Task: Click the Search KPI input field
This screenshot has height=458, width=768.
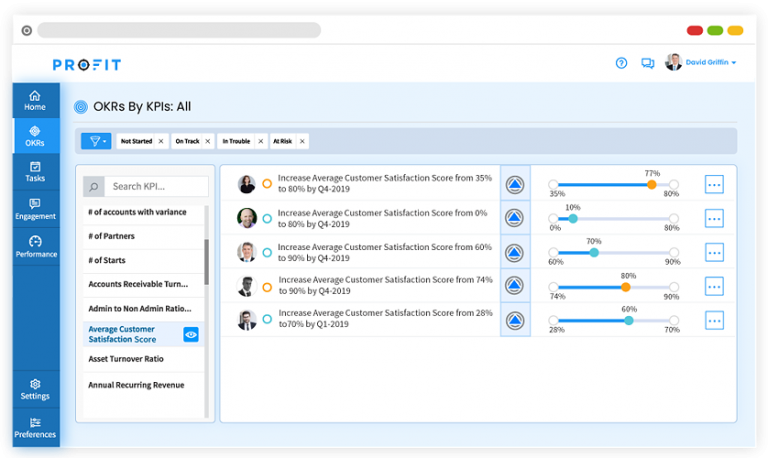Action: coord(157,186)
